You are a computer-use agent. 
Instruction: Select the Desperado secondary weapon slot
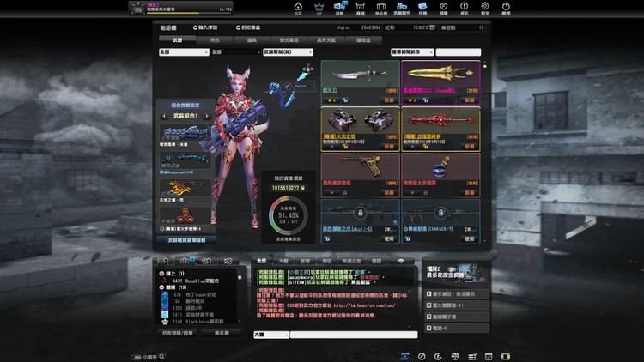click(185, 162)
